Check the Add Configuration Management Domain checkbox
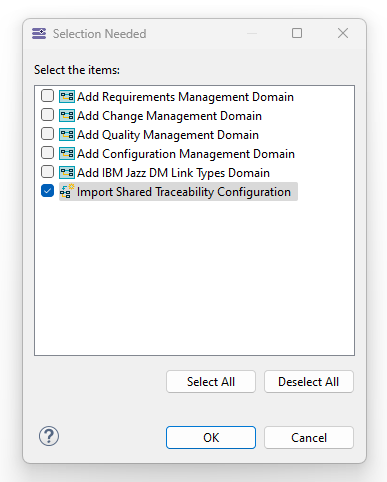 [47, 153]
